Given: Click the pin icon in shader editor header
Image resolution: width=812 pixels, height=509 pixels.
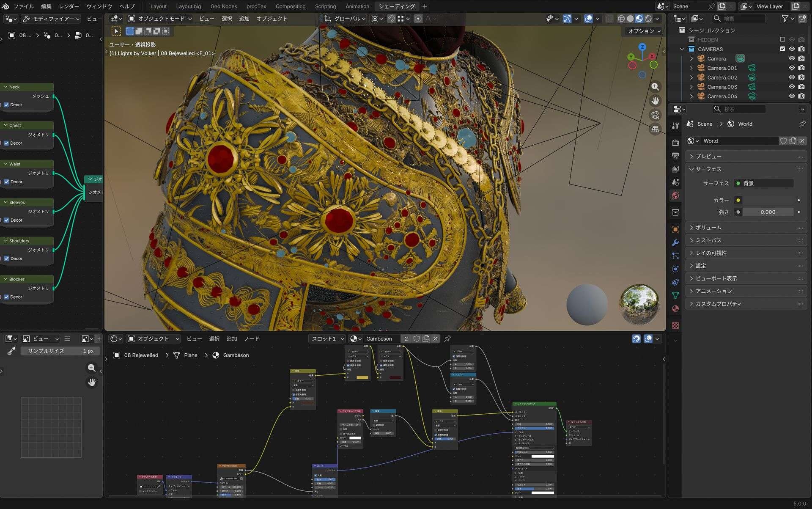Looking at the screenshot, I should pyautogui.click(x=447, y=338).
